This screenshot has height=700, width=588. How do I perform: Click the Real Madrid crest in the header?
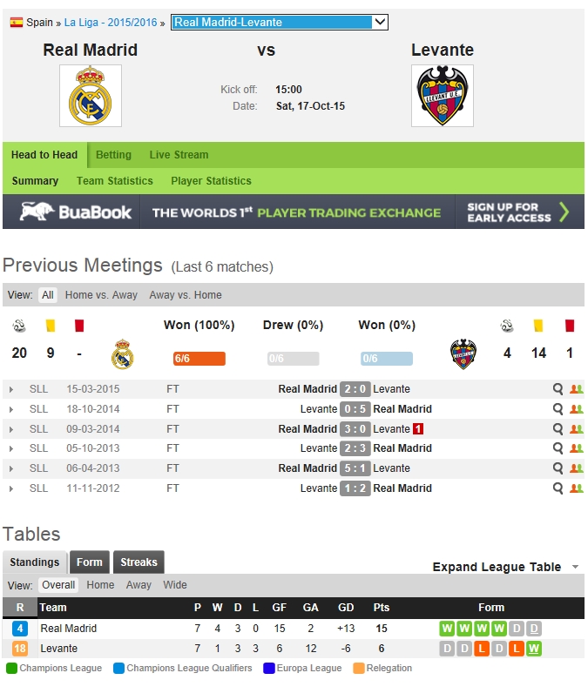click(x=91, y=96)
